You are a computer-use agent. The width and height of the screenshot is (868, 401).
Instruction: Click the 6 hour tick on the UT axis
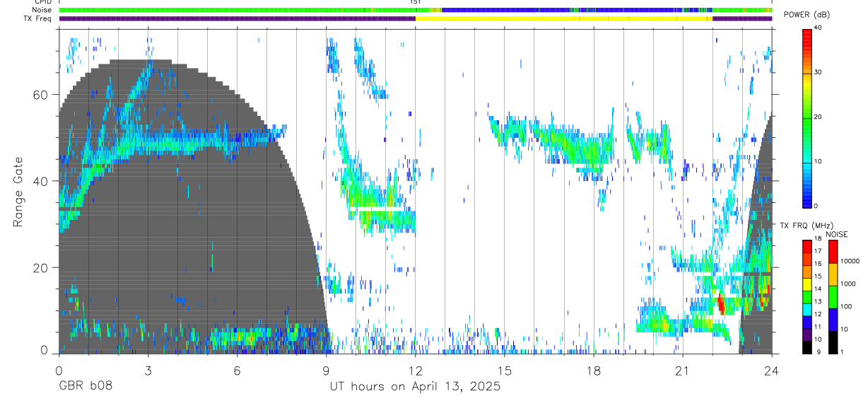(x=237, y=370)
